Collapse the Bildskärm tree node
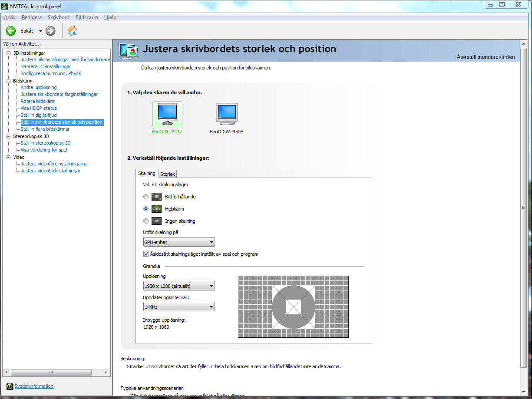 point(8,81)
